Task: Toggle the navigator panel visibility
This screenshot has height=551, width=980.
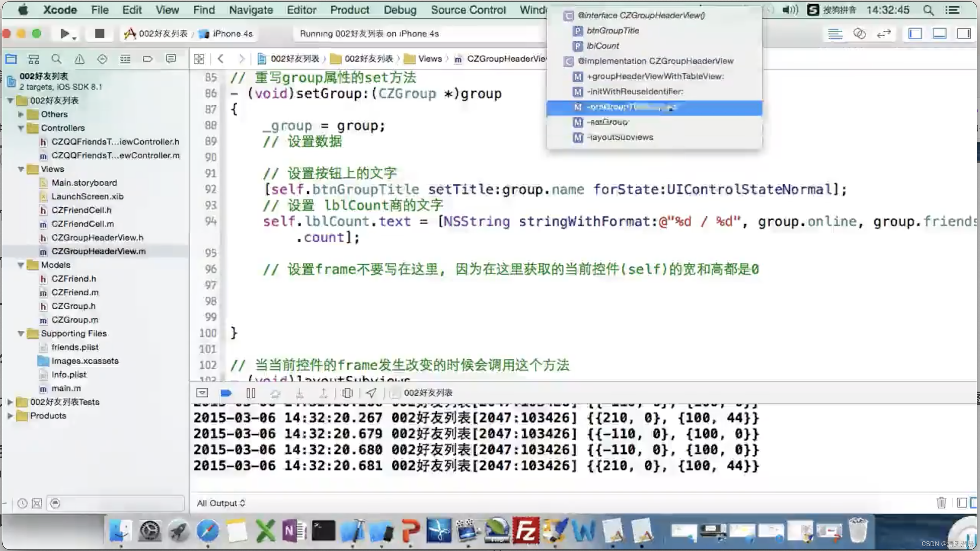Action: [915, 34]
